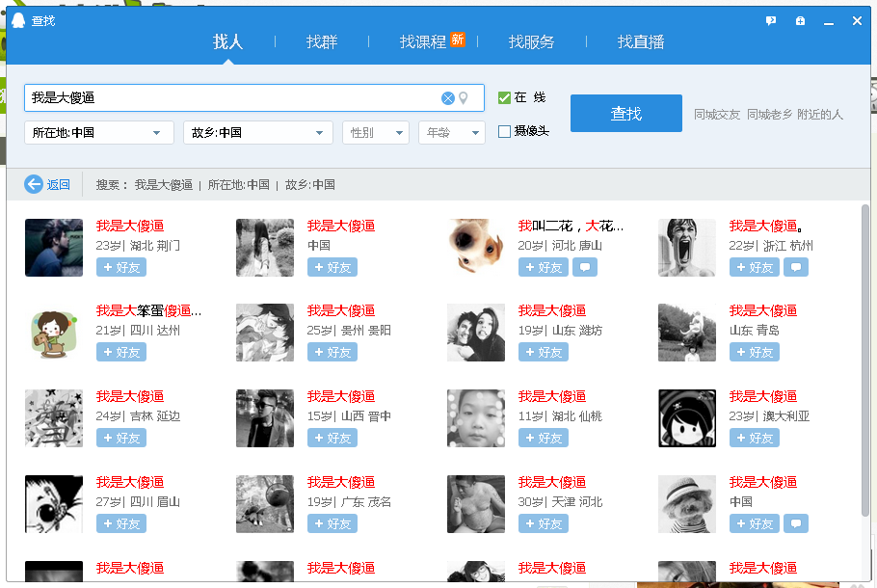Open avatar of 23岁 湖北 荆门 user
Viewport: 877px width, 588px height.
[54, 248]
